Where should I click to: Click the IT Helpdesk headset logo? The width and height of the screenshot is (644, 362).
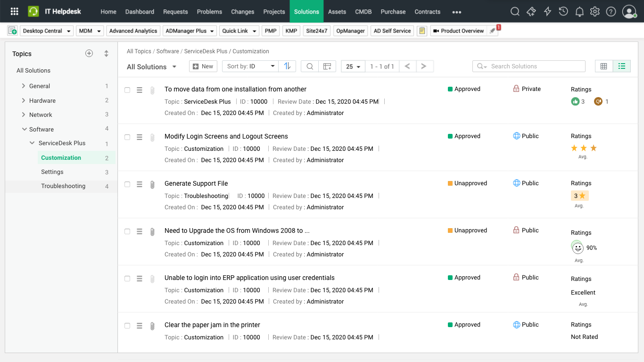pyautogui.click(x=33, y=11)
